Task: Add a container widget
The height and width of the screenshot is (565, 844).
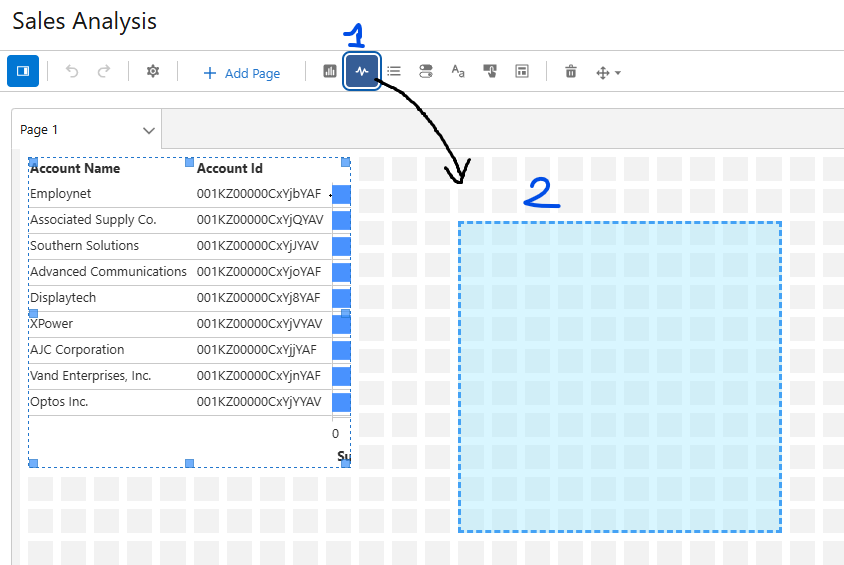Action: point(522,72)
